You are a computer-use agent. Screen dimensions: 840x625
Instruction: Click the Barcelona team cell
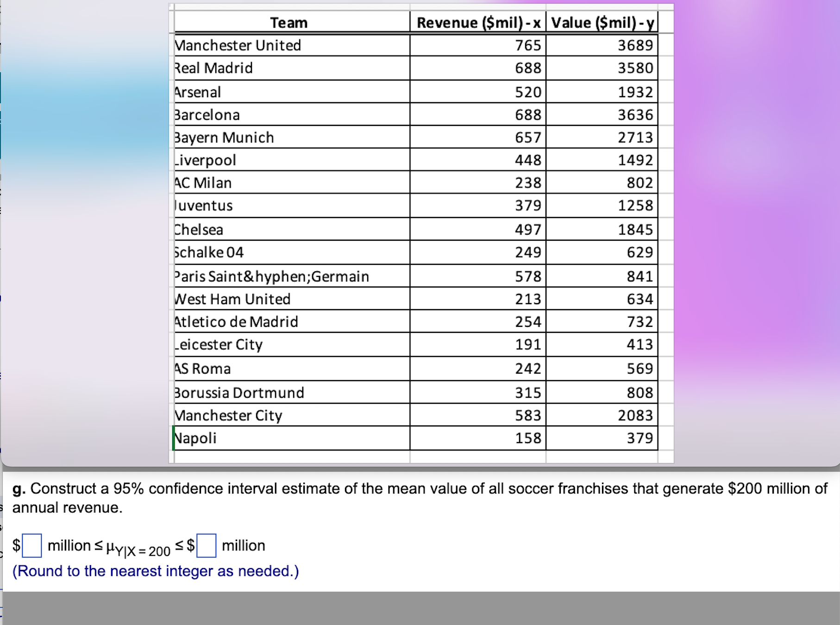click(292, 114)
